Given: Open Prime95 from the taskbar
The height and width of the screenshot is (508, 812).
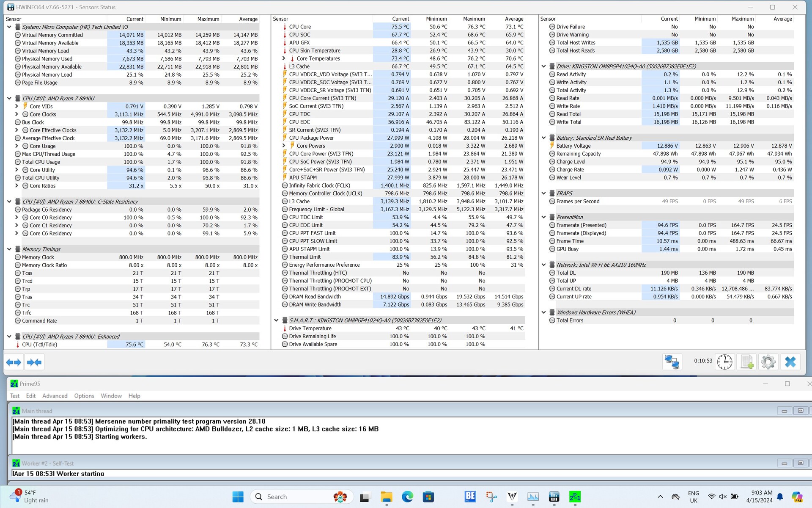Looking at the screenshot, I should pos(575,497).
